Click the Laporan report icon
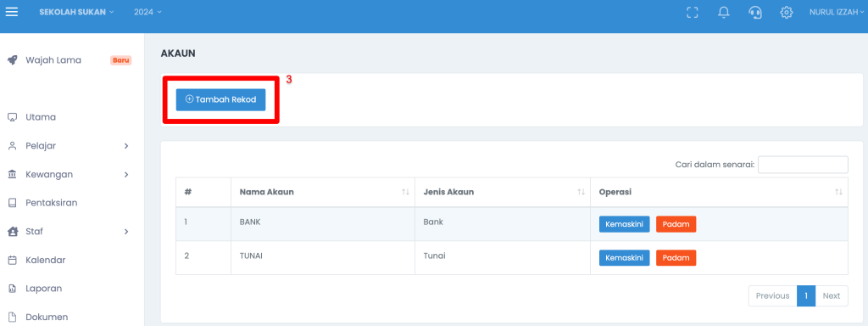The width and height of the screenshot is (868, 326). (12, 289)
